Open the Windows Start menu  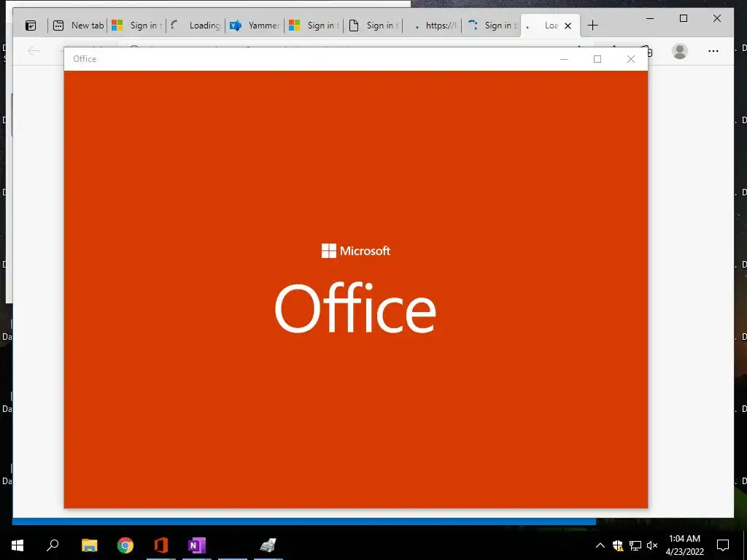(18, 545)
